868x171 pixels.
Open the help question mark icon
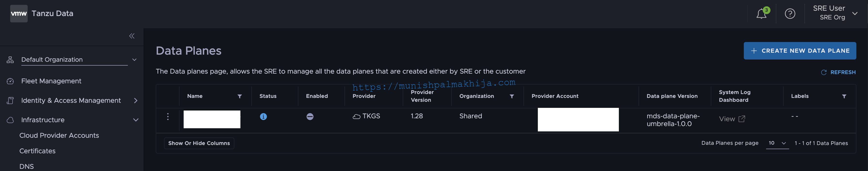click(x=790, y=14)
